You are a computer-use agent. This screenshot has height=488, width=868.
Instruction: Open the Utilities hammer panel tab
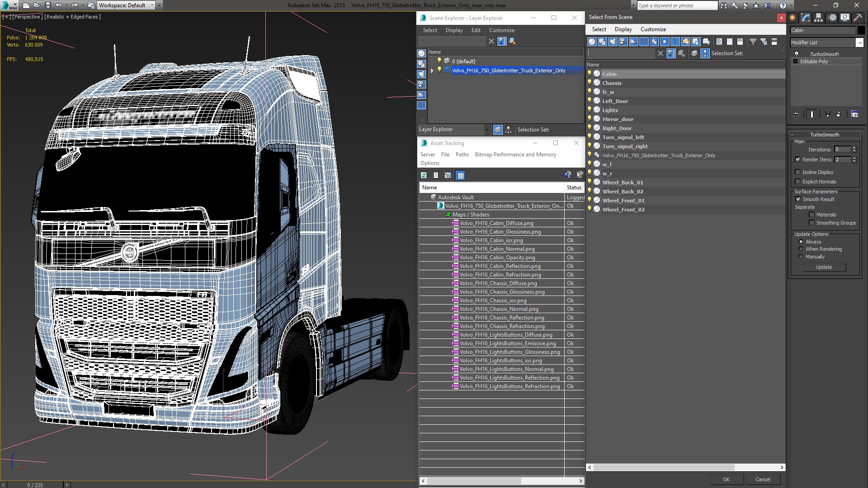858,18
